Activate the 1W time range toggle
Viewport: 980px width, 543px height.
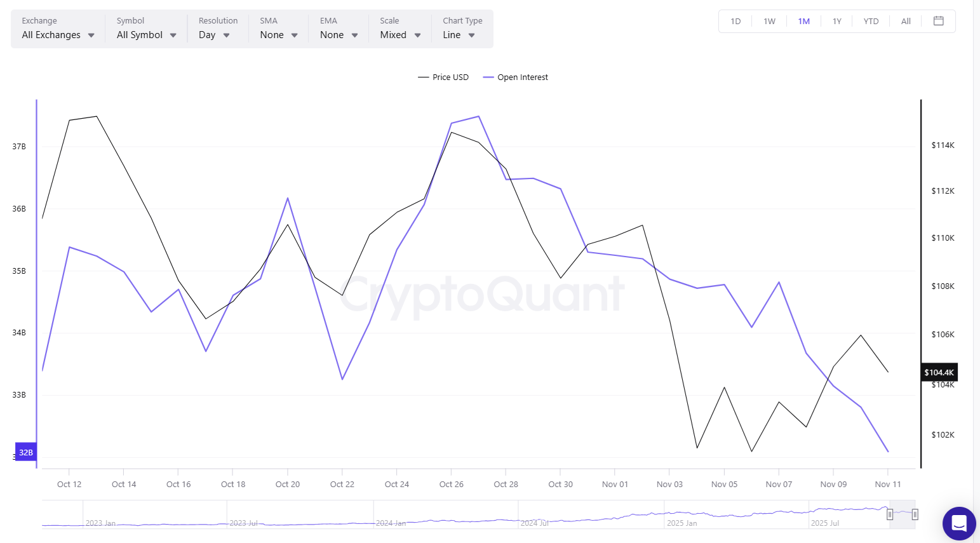pos(769,20)
